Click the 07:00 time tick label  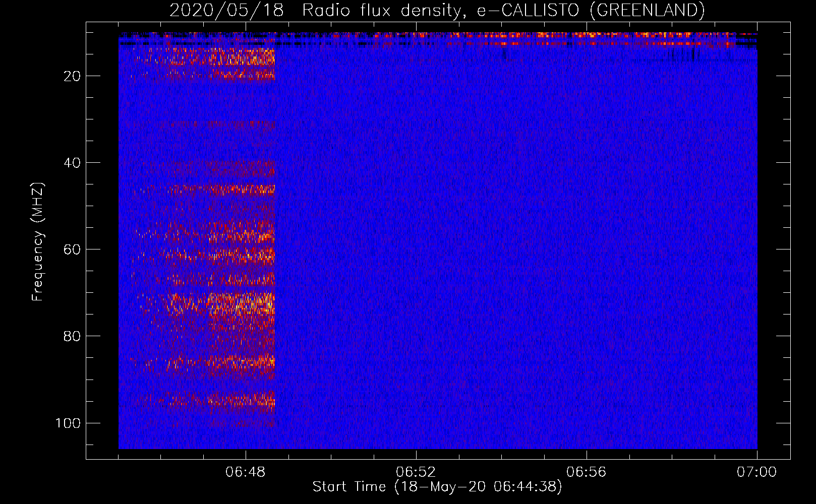(x=757, y=472)
